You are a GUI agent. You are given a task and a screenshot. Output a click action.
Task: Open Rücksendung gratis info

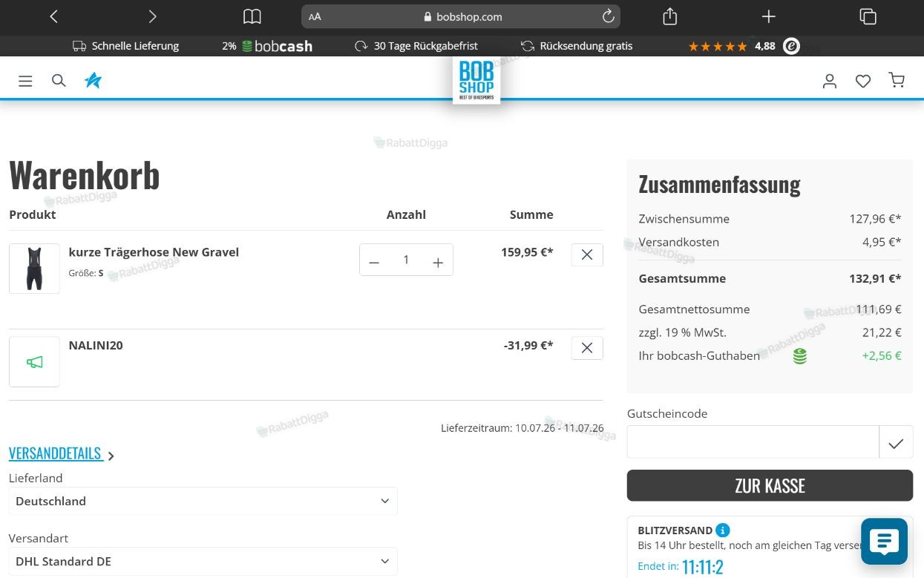pos(577,46)
